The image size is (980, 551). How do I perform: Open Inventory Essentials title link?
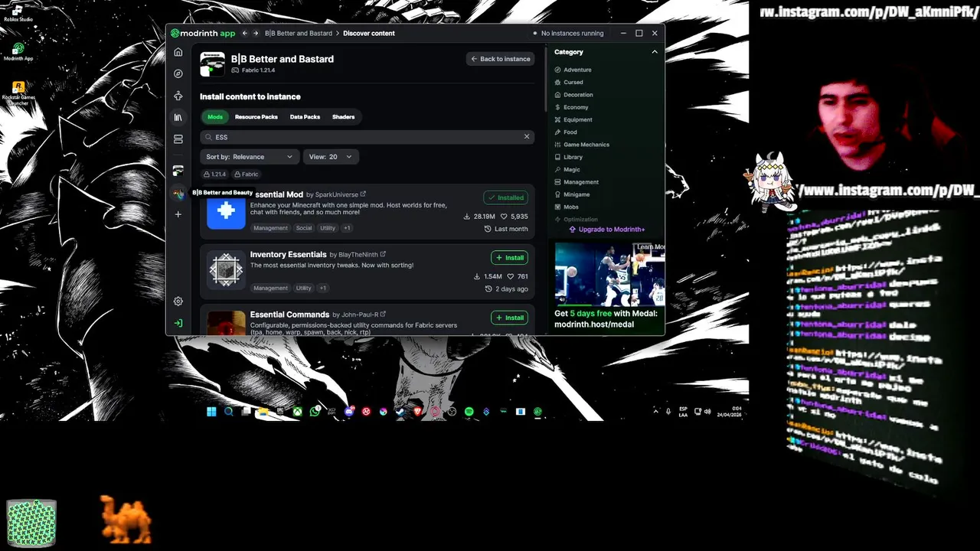click(289, 254)
